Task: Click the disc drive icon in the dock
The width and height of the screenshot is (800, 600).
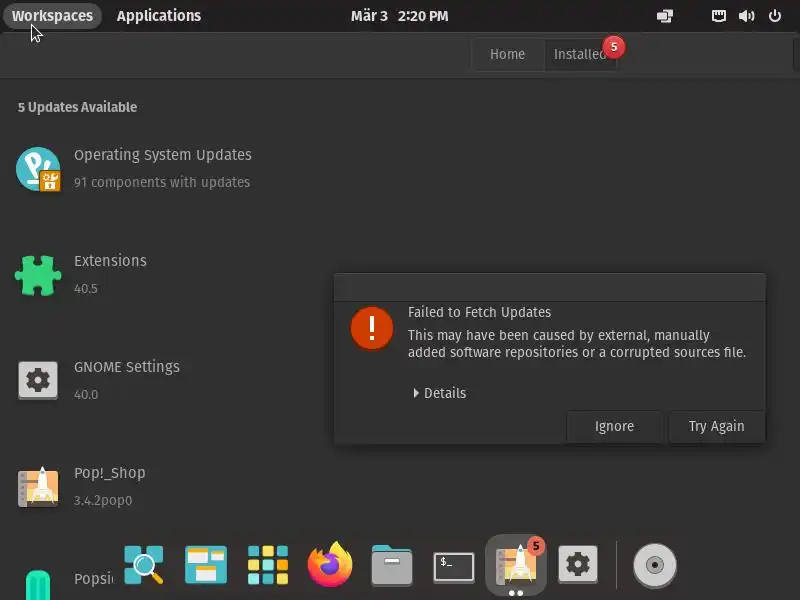Action: [655, 565]
